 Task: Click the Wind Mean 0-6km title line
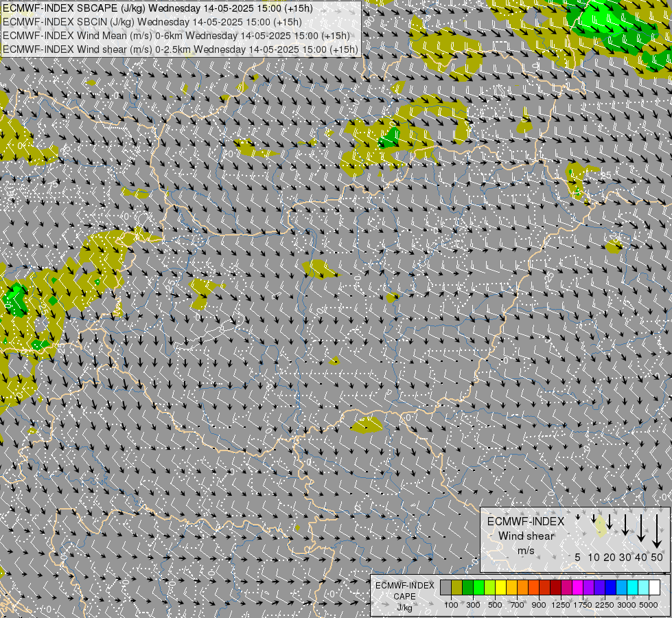click(176, 36)
